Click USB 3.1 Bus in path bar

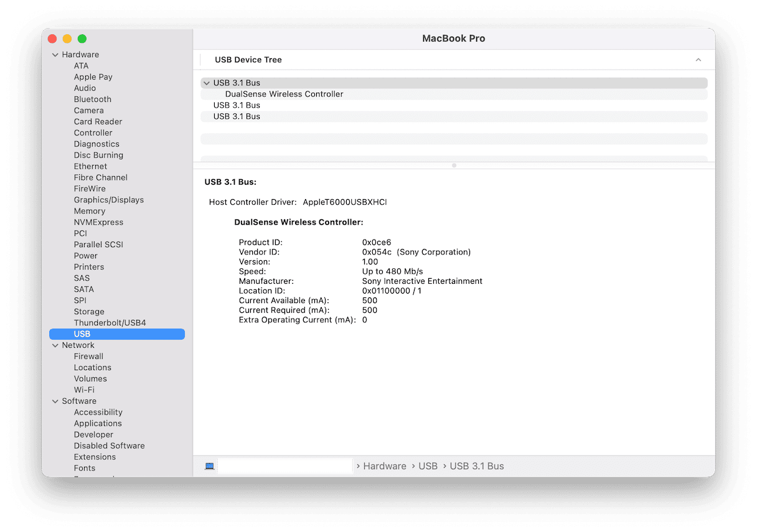point(477,466)
